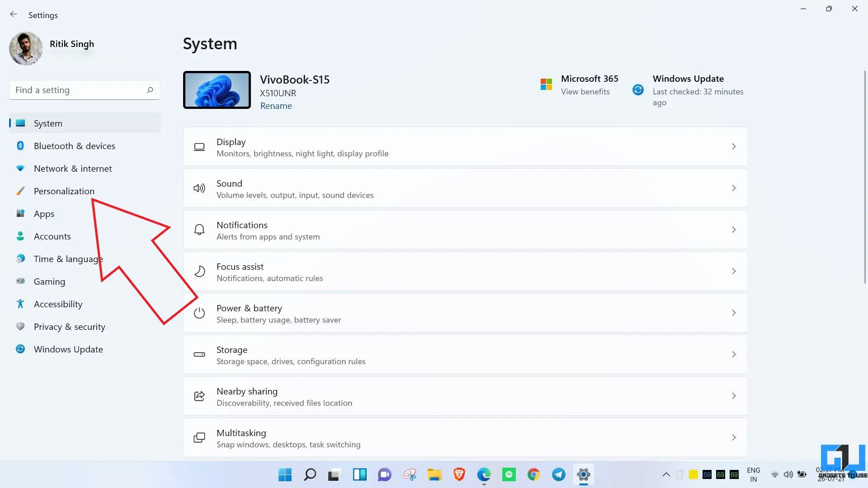Click the device wallpaper thumbnail
The height and width of the screenshot is (488, 868).
(217, 90)
